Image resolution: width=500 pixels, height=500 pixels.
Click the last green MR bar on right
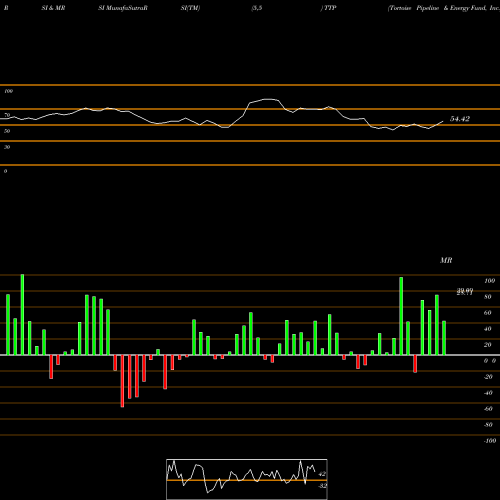[x=444, y=338]
